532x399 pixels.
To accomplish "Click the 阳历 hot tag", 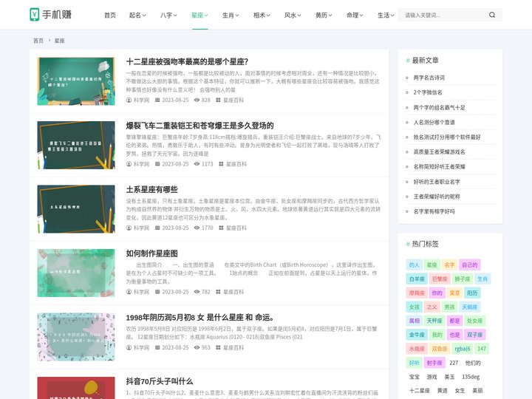I will (x=472, y=293).
